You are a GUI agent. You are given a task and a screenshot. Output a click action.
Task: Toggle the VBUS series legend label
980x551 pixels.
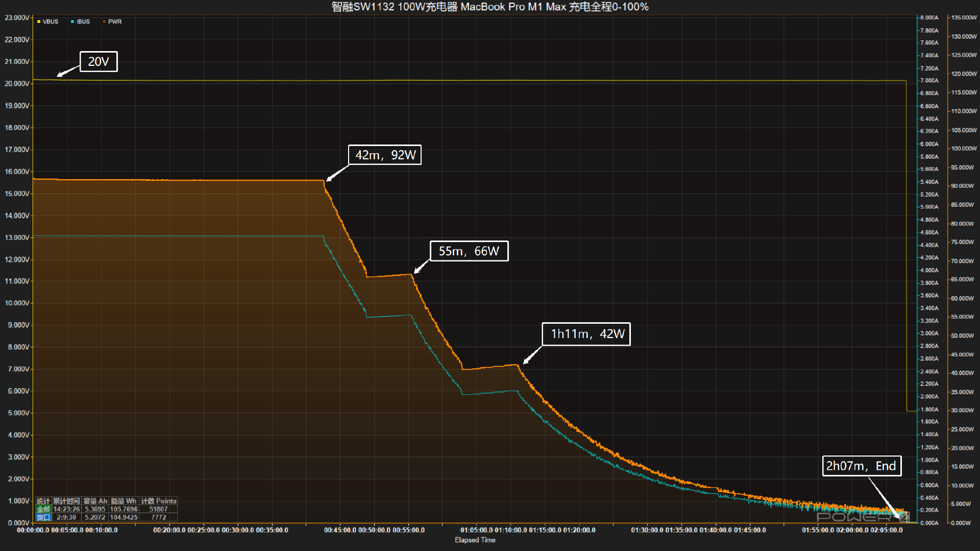pyautogui.click(x=51, y=22)
